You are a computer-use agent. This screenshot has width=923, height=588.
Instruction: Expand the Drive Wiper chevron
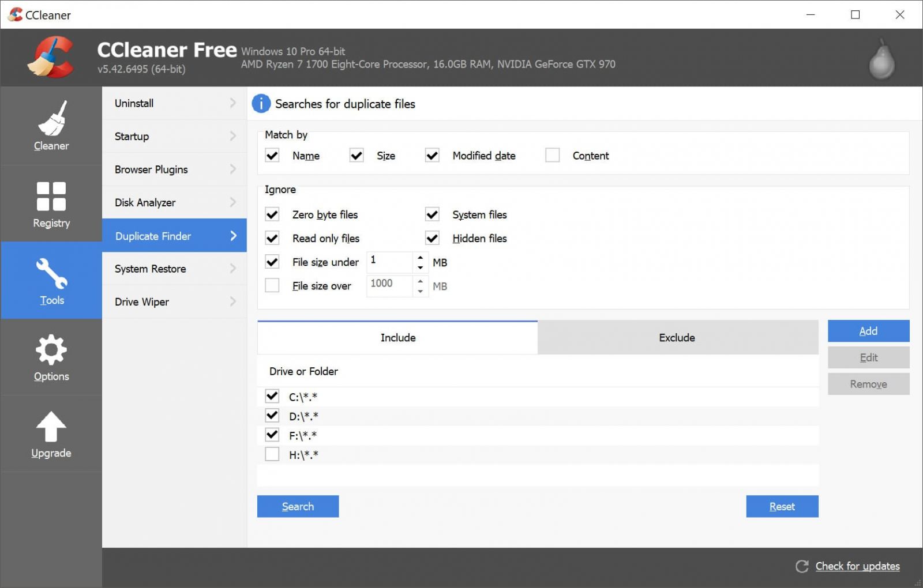(233, 301)
